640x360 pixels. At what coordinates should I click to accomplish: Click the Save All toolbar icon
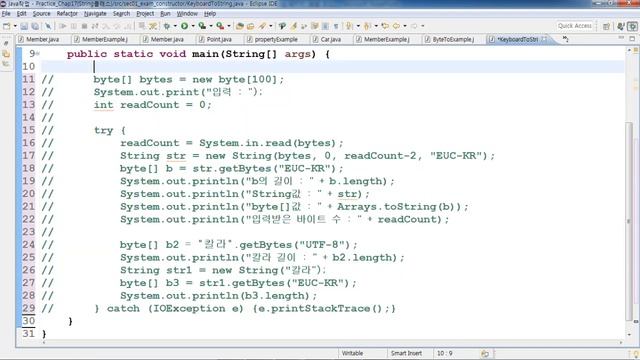35,26
